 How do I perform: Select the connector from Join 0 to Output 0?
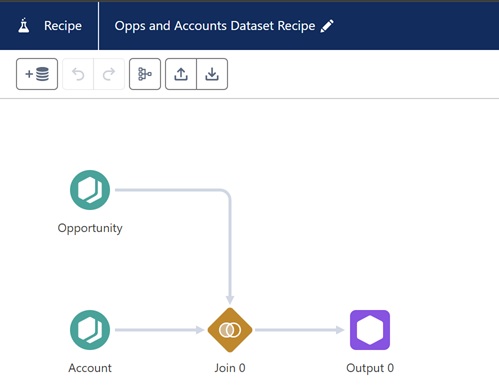[300, 330]
